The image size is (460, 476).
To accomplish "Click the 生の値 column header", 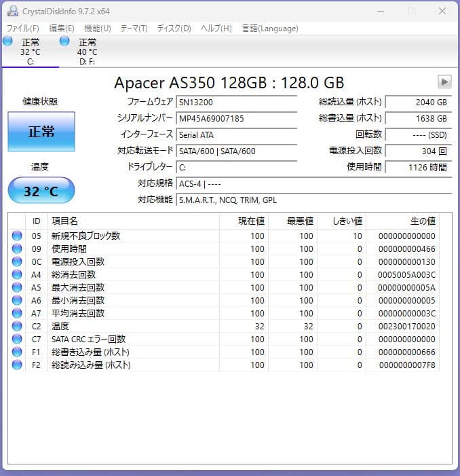I will tap(403, 221).
